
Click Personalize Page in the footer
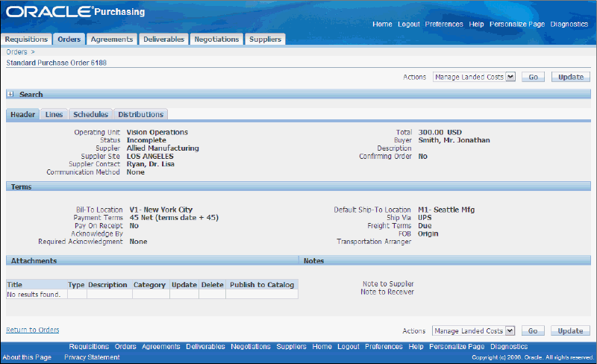pyautogui.click(x=457, y=347)
